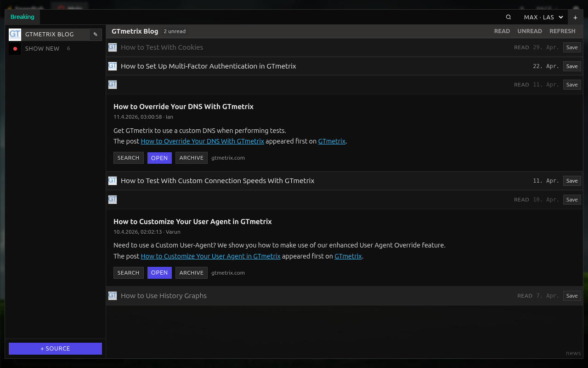Click the plus button to add tab
588x368 pixels.
[575, 17]
